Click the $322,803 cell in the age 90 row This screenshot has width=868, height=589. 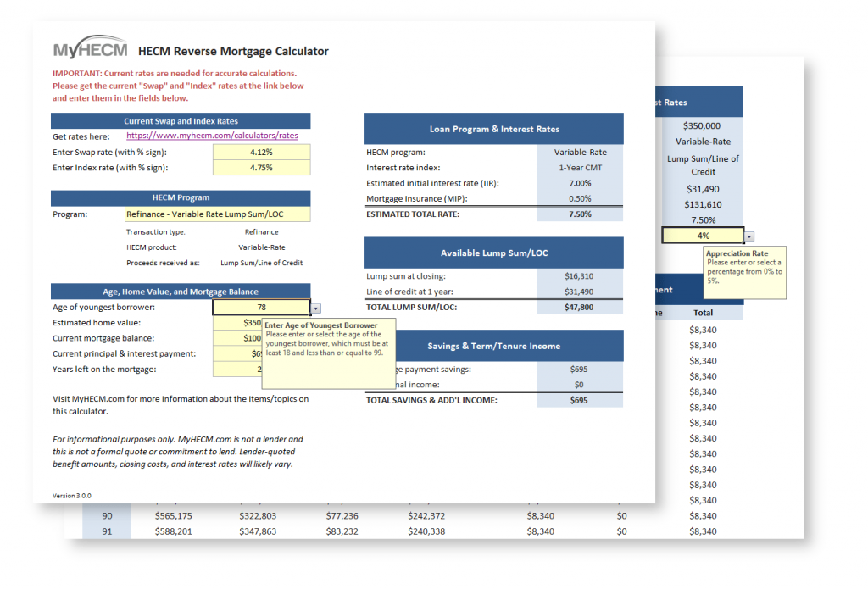[258, 516]
